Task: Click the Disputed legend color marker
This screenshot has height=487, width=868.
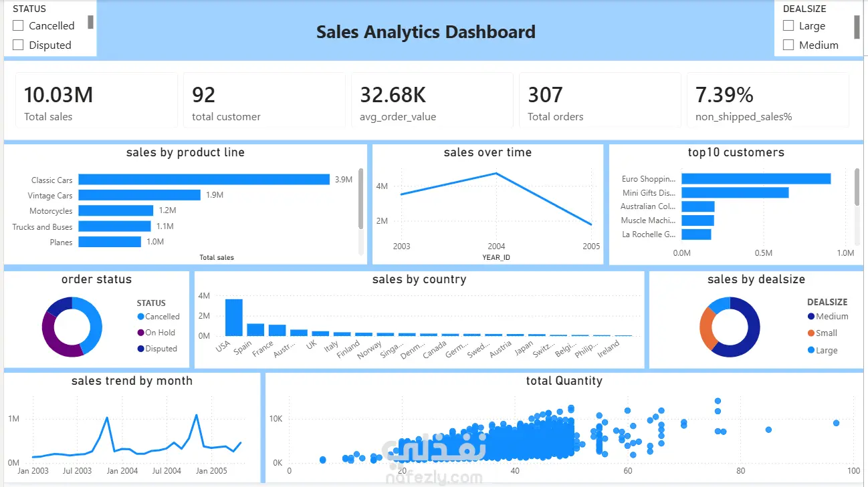Action: (140, 349)
